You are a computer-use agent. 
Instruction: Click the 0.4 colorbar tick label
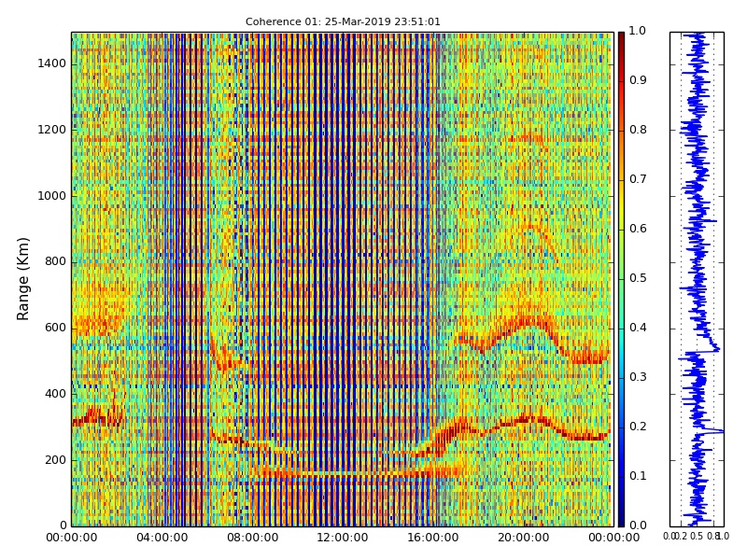[638, 328]
